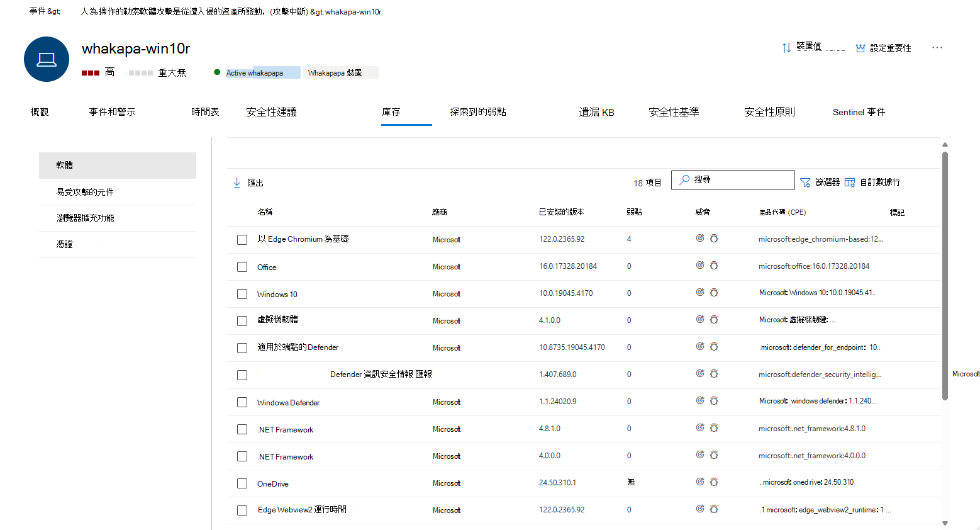Select 軟體 in the left inventory menu
The height and width of the screenshot is (530, 980).
[x=118, y=165]
